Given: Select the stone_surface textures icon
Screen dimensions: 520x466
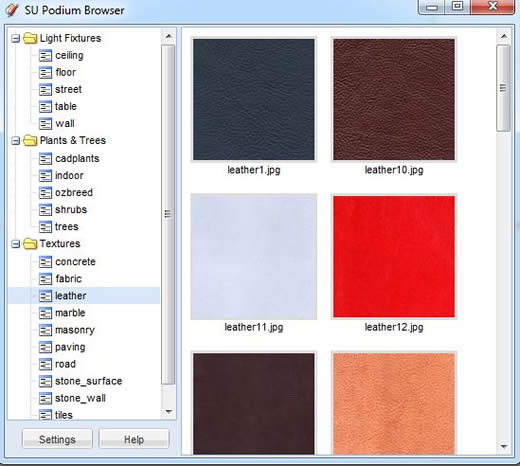Looking at the screenshot, I should click(x=45, y=381).
